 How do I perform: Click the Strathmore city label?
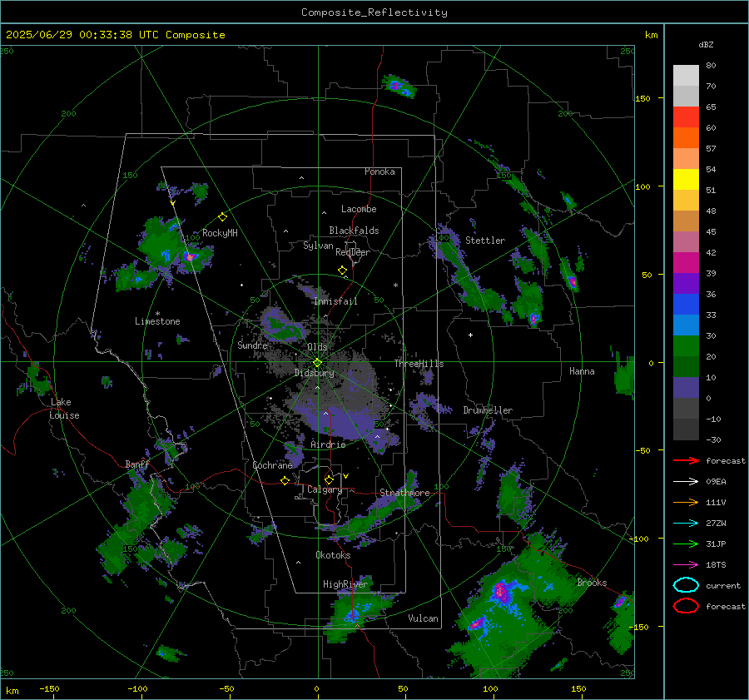(x=404, y=493)
